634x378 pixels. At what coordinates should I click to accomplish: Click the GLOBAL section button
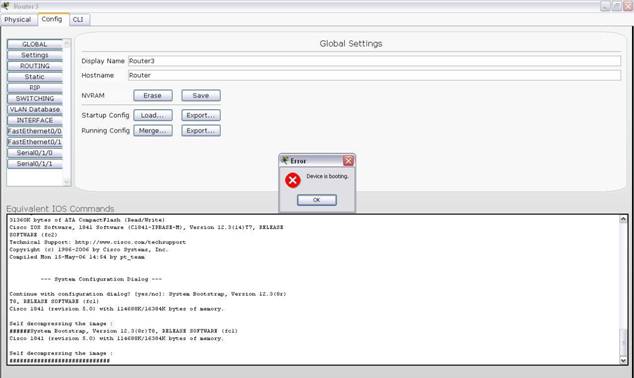coord(35,44)
